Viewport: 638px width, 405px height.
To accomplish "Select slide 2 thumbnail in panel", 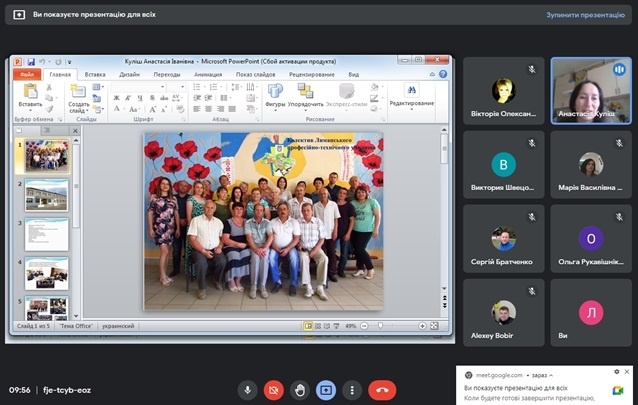I will 46,194.
